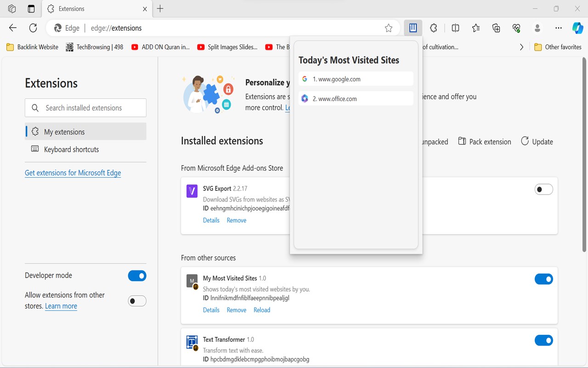588x368 pixels.
Task: Reload My Most Visited Sites extension
Action: (262, 310)
